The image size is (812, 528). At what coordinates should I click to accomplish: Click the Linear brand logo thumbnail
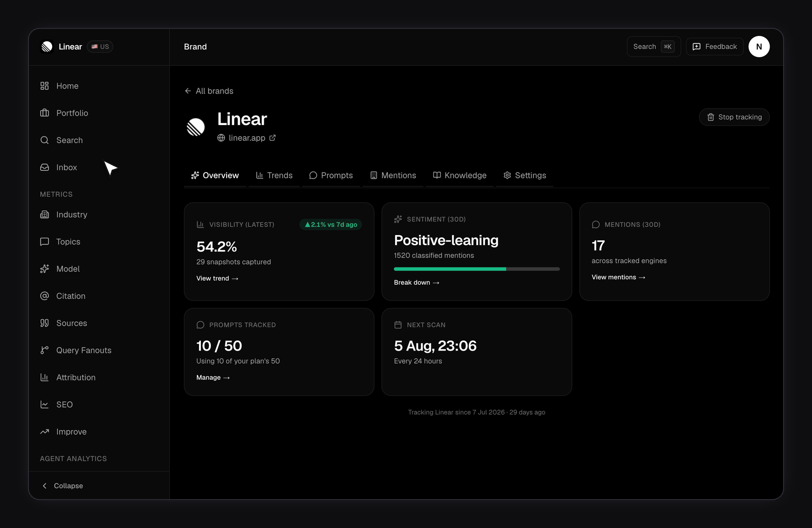tap(196, 127)
